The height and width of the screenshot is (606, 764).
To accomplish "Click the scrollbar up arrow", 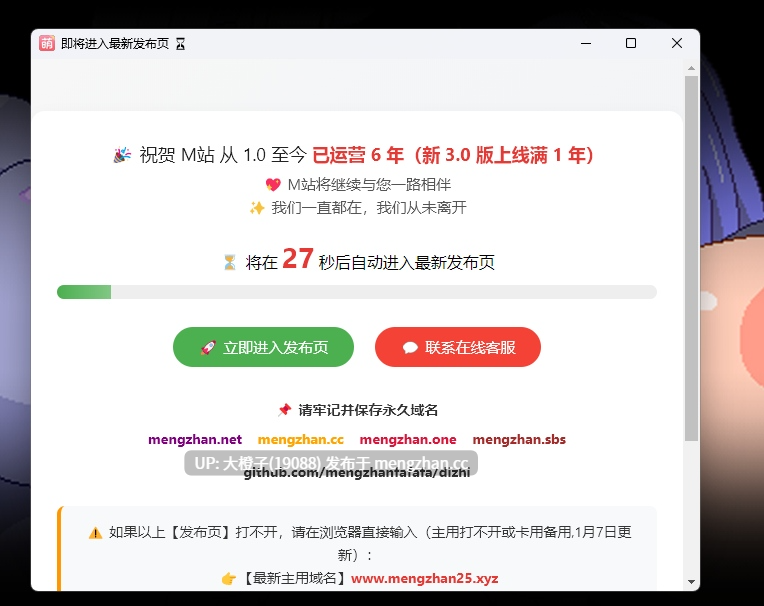I will (691, 68).
